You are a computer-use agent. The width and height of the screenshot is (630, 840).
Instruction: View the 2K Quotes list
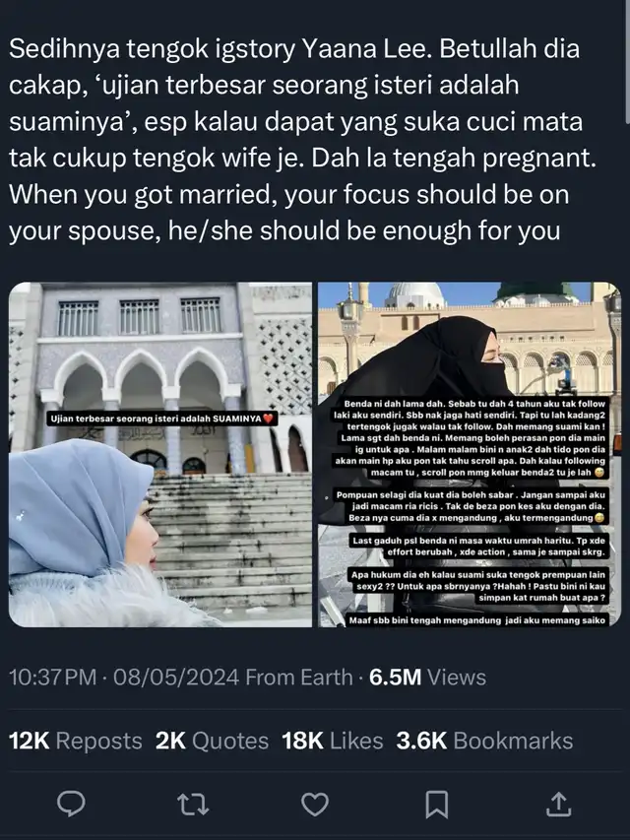point(213,741)
